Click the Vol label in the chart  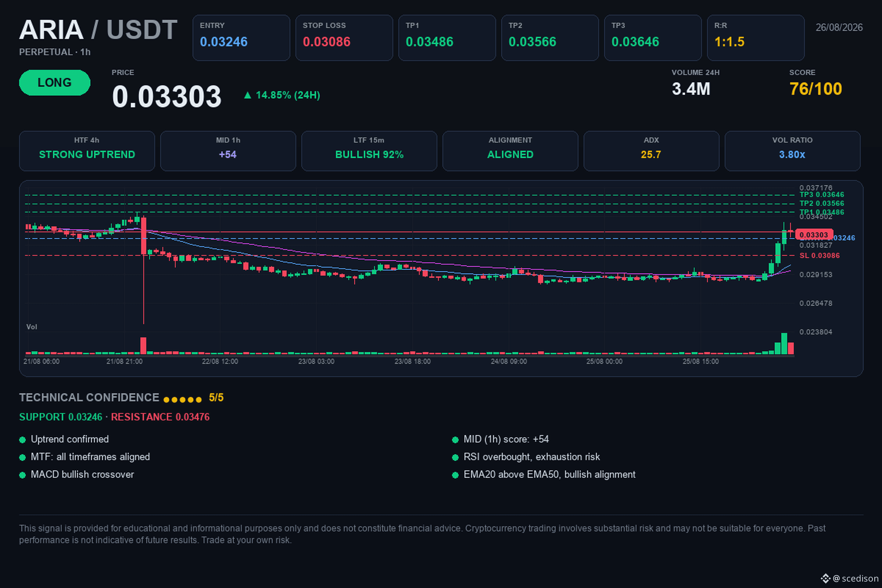32,327
